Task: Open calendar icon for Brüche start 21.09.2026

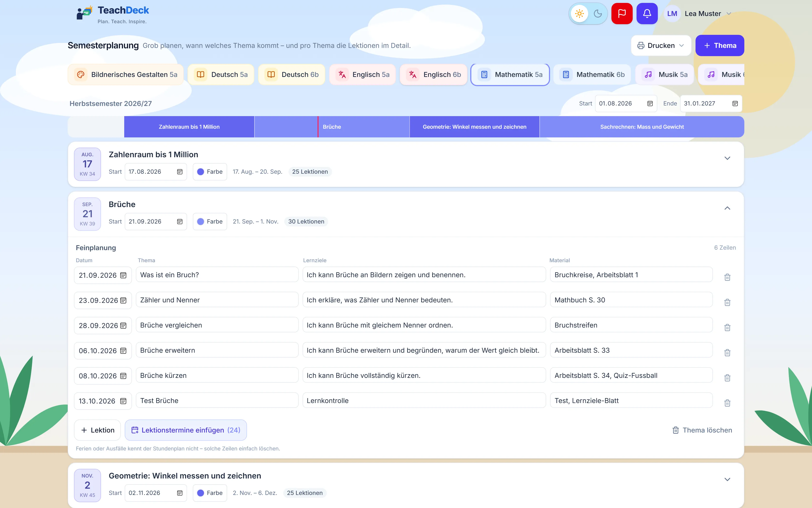Action: pyautogui.click(x=180, y=222)
